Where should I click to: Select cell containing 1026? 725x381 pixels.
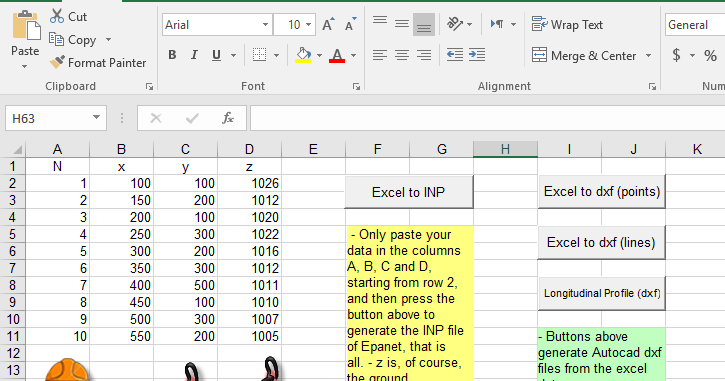[249, 184]
